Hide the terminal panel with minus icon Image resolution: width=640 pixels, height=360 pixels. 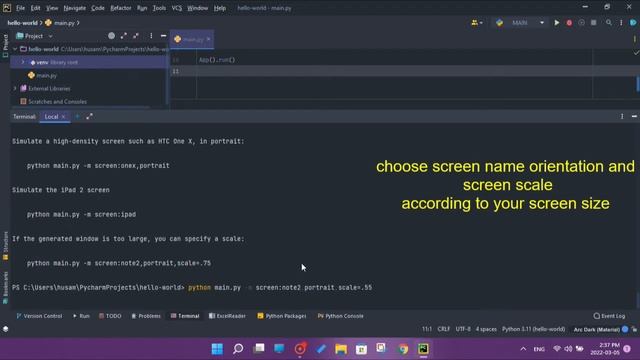click(634, 116)
